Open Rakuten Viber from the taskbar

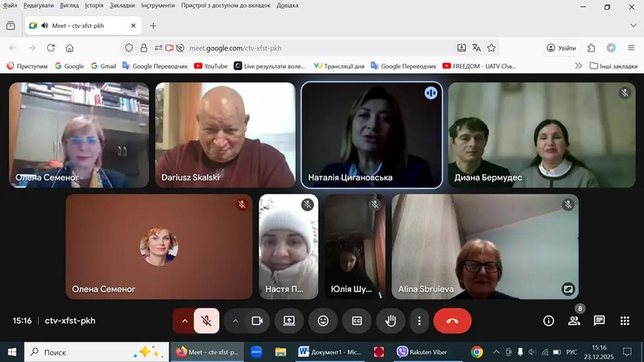[x=422, y=352]
